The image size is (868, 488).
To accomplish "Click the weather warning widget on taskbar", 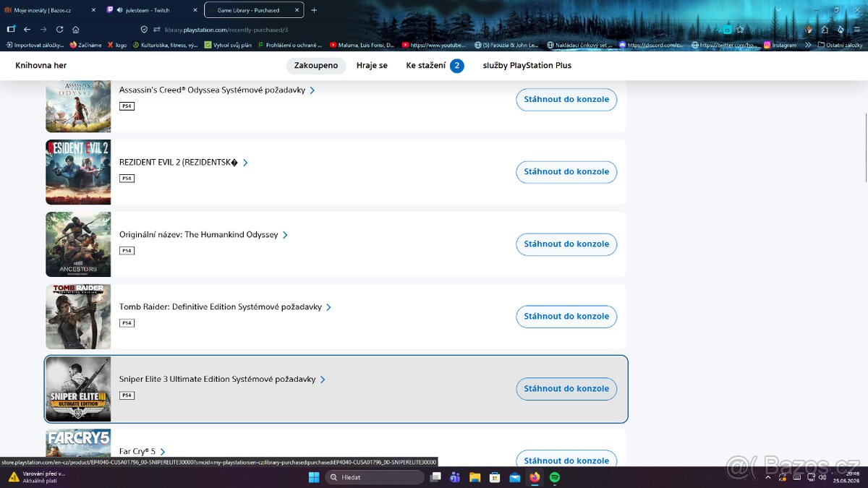I will 36,477.
